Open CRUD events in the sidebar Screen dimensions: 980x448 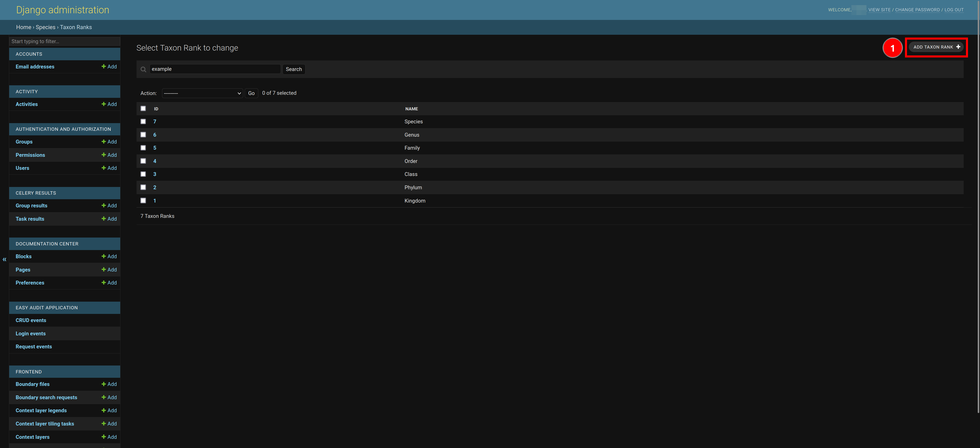click(x=31, y=321)
